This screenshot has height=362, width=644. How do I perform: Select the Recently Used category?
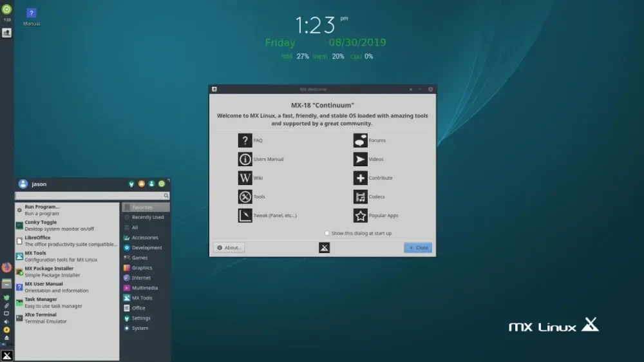point(146,217)
